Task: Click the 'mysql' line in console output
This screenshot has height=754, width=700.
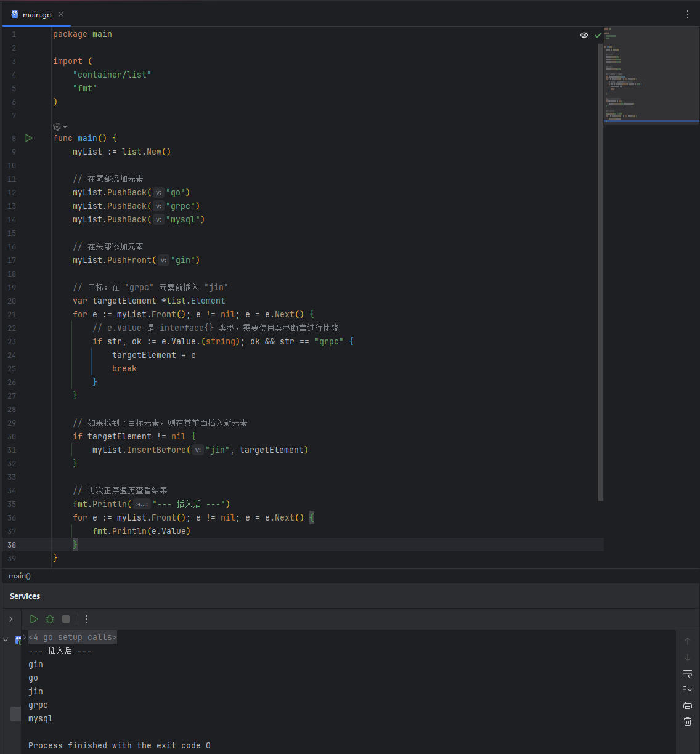Action: [41, 718]
